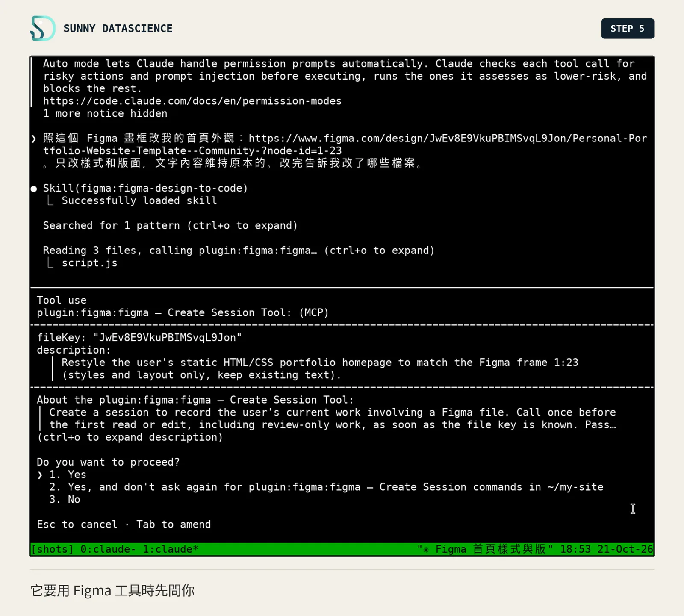This screenshot has height=616, width=684.
Task: Click the tmux clock "18:53 21-Oct-26"
Action: click(607, 549)
